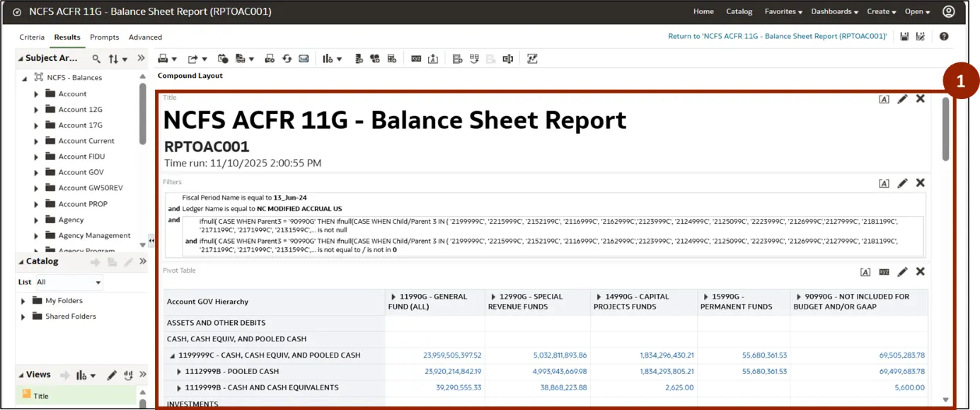Screen dimensions: 980x410
Task: Click the Save Analysis icon
Action: [904, 37]
